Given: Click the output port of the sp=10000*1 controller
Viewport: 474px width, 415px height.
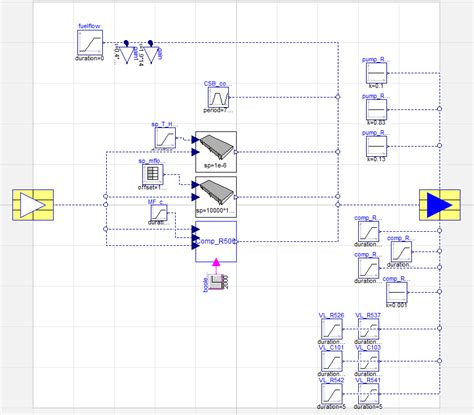Looking at the screenshot, I should point(236,197).
